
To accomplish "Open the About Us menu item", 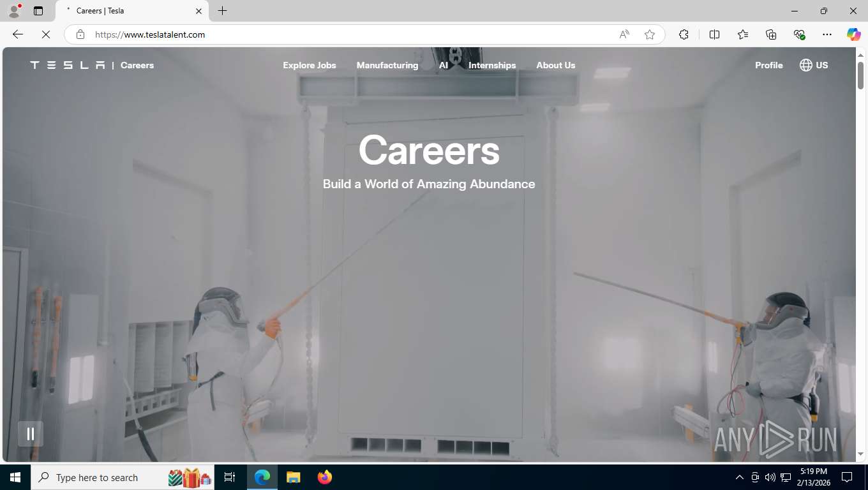I will [556, 65].
